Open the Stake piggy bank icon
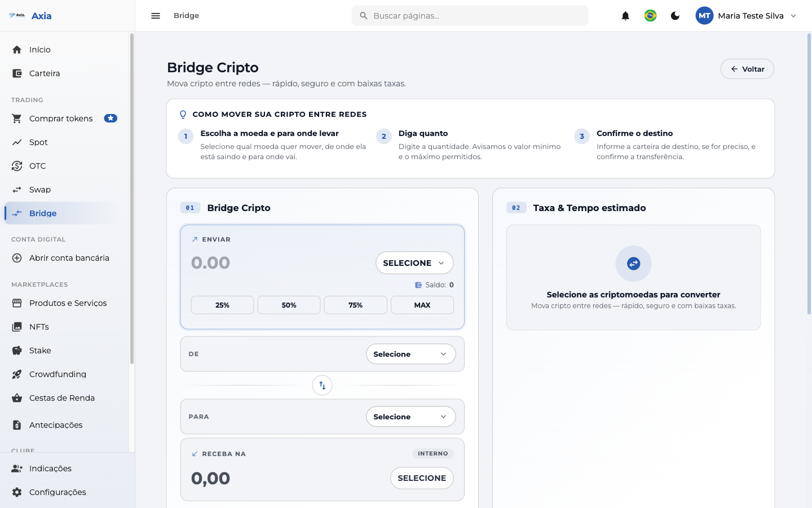The image size is (812, 508). (17, 351)
